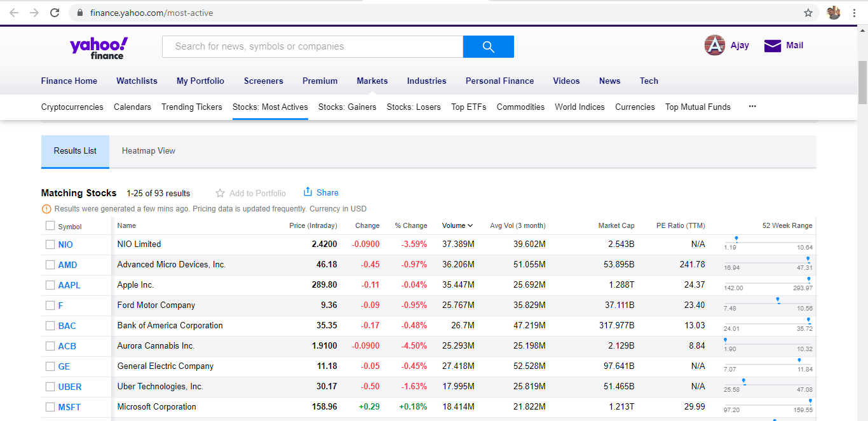Open Mail via the envelope icon
The width and height of the screenshot is (868, 421).
click(772, 46)
